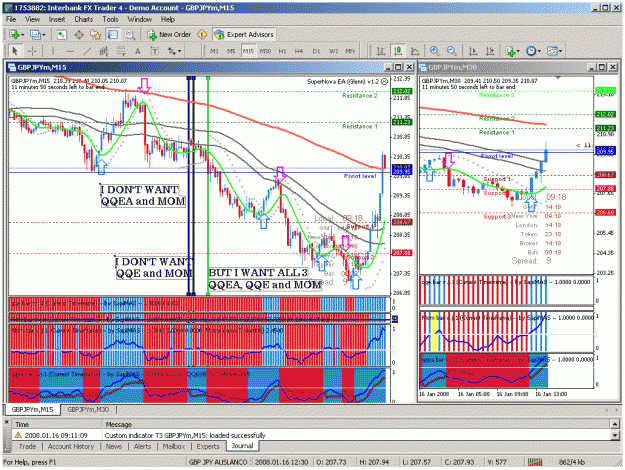The width and height of the screenshot is (625, 470).
Task: Select the Text 'A' tool
Action: click(x=138, y=51)
